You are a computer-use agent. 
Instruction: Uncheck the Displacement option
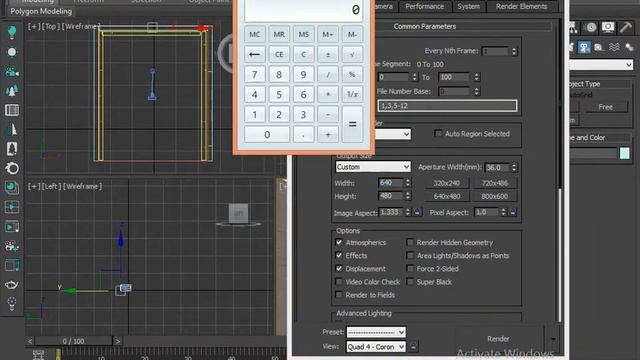(x=339, y=269)
